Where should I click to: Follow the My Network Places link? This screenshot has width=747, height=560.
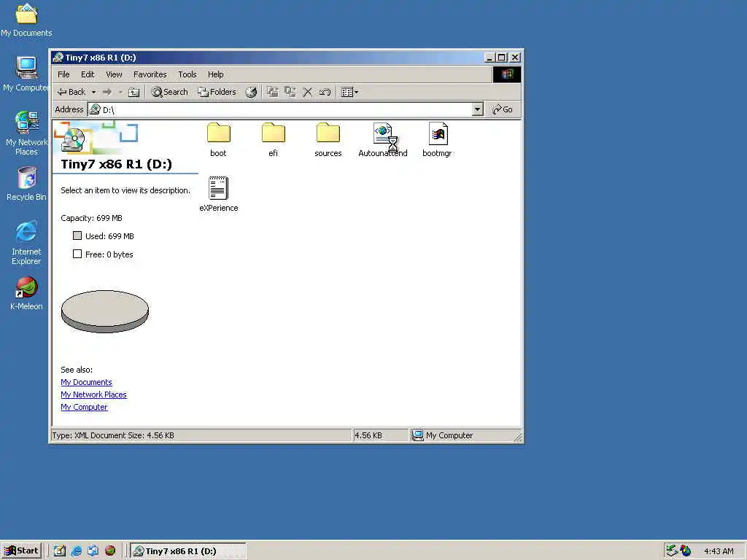[x=93, y=394]
